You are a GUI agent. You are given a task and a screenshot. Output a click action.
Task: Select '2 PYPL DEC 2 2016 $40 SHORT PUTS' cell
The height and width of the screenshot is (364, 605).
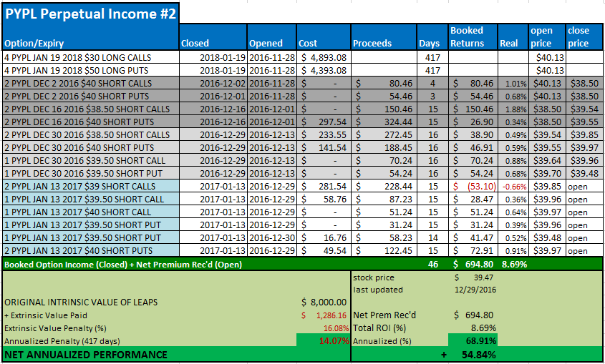90,96
